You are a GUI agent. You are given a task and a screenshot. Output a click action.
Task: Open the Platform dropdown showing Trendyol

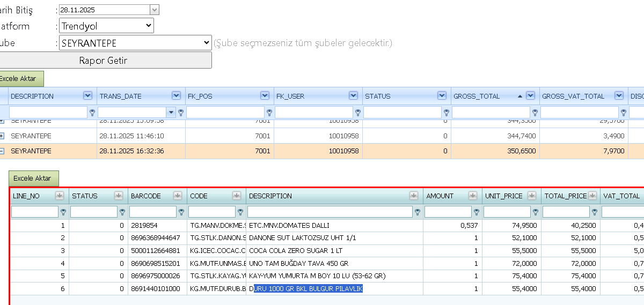pos(106,26)
